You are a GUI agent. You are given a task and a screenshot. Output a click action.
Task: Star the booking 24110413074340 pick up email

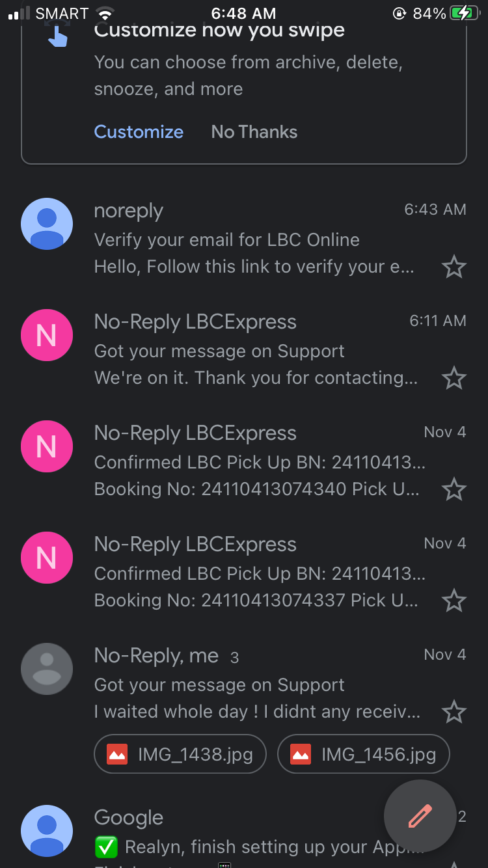click(454, 489)
